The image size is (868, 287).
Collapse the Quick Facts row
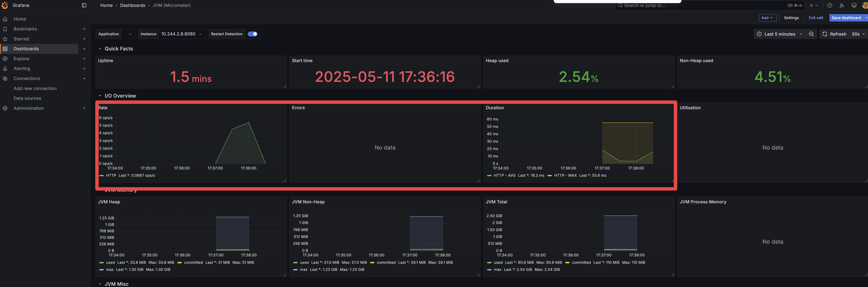(100, 49)
